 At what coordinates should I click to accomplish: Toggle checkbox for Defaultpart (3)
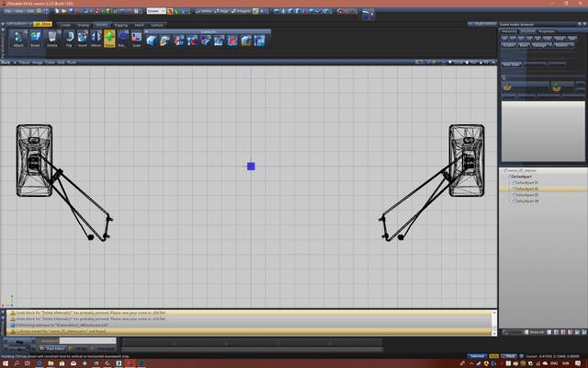513,195
